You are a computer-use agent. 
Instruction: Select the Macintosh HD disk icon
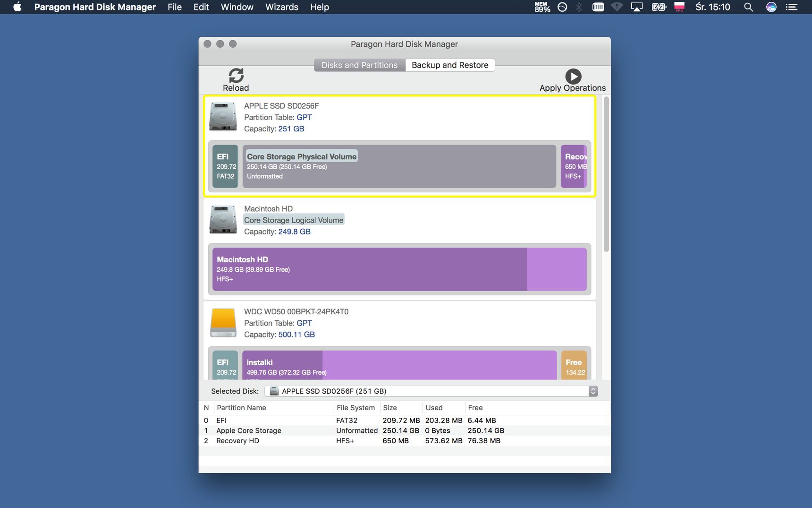223,220
